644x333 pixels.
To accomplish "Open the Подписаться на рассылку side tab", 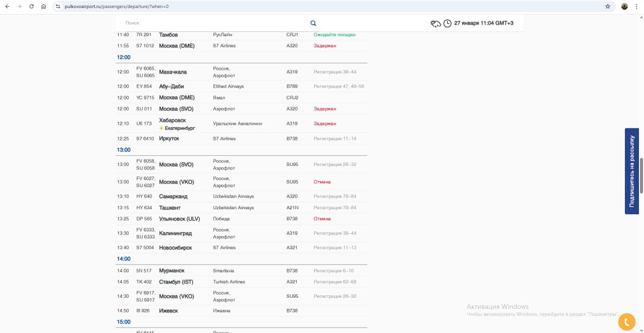I will click(631, 171).
